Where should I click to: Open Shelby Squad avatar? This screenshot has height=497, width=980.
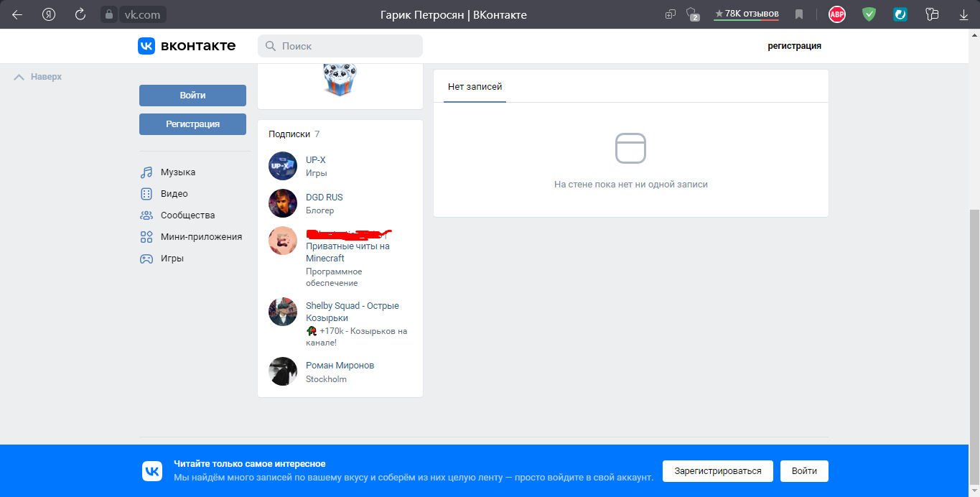[x=283, y=312]
